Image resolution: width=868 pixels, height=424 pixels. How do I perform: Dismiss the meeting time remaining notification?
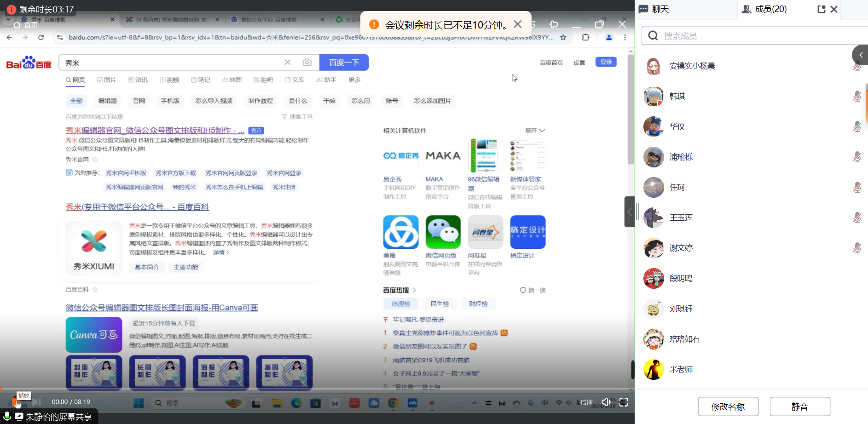518,24
